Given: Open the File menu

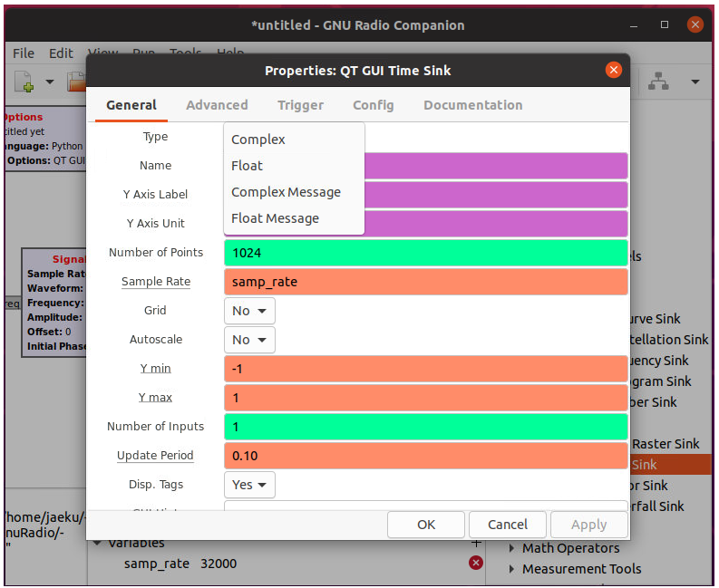Looking at the screenshot, I should (24, 53).
